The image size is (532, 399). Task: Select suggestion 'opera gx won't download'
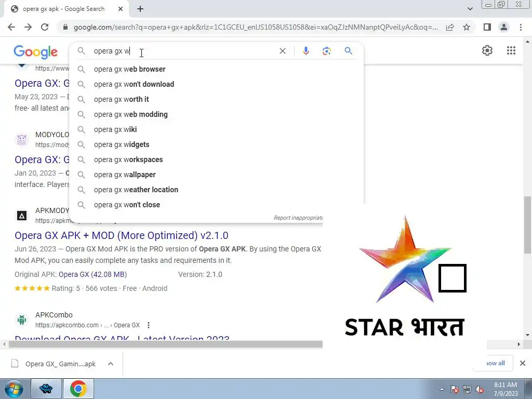point(216,84)
